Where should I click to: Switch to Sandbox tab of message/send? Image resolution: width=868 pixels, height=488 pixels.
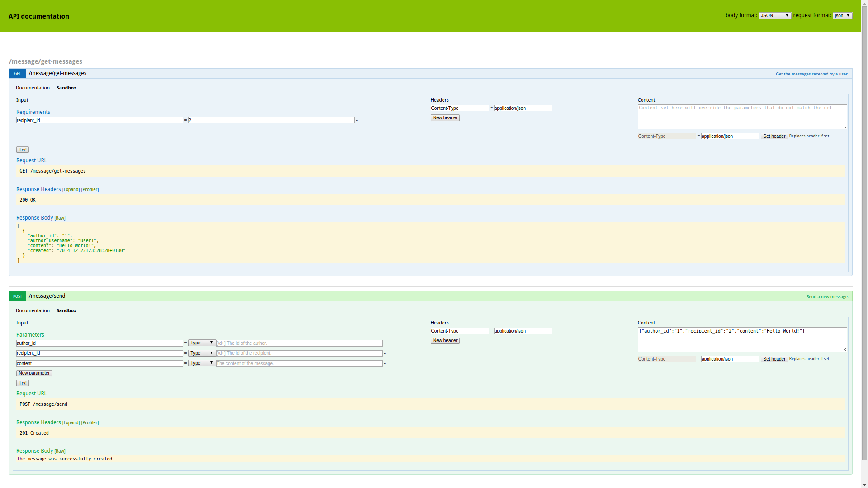(x=66, y=311)
